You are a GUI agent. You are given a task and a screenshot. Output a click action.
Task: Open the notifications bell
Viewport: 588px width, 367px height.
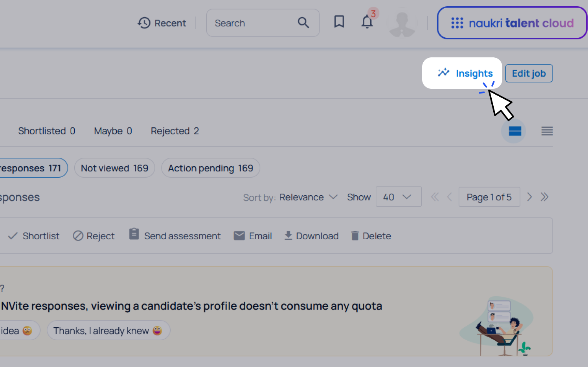pyautogui.click(x=367, y=22)
